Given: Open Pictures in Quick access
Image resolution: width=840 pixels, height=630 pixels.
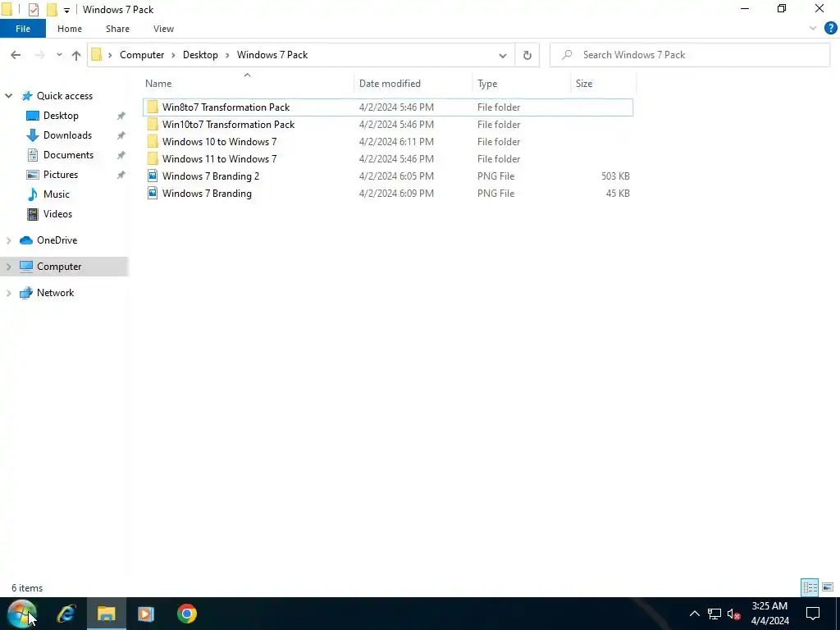Looking at the screenshot, I should click(60, 175).
